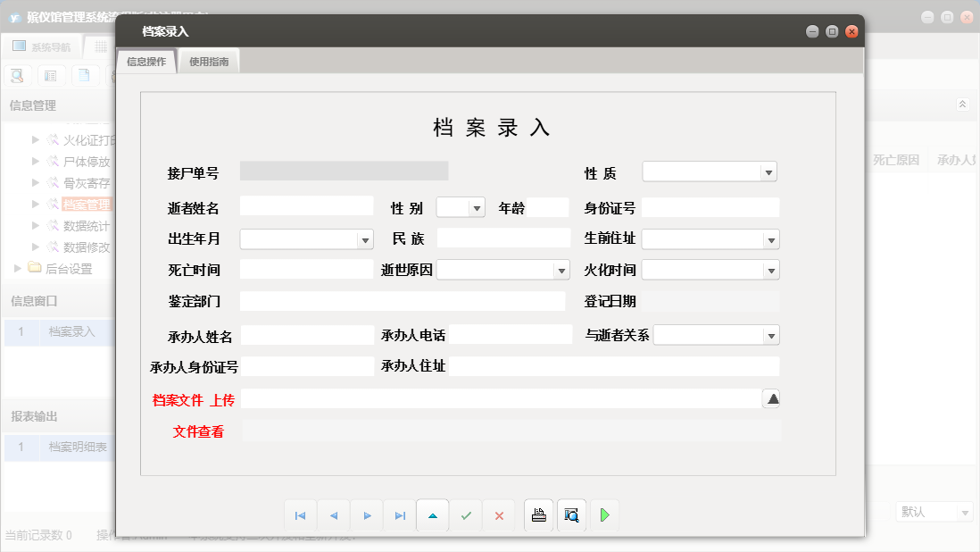Open the 出生年月 date dropdown
The image size is (980, 552).
coord(365,238)
